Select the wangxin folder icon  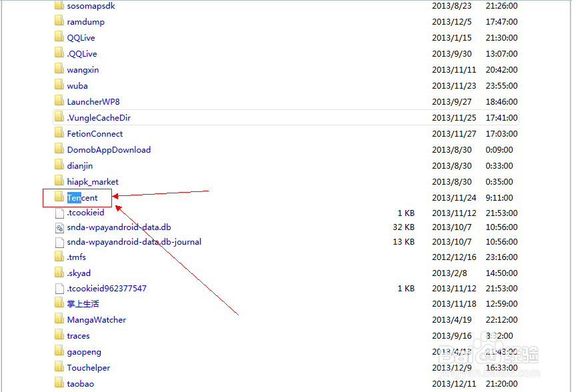(x=59, y=68)
